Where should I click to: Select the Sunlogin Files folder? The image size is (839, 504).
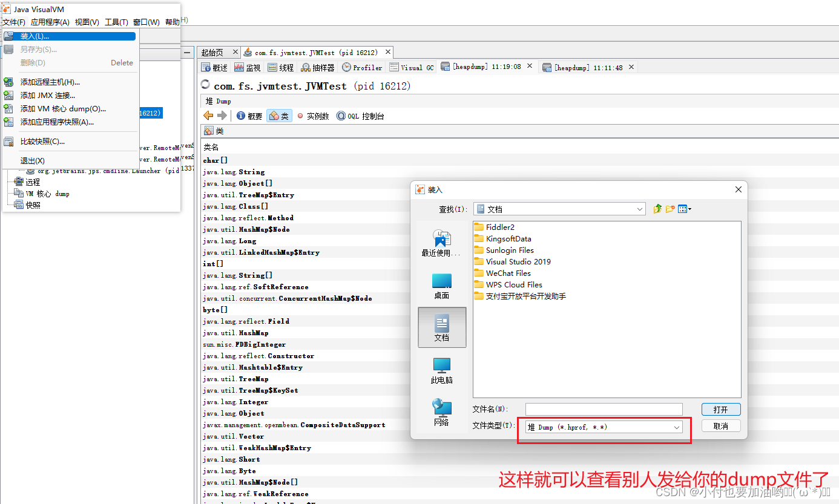coord(504,250)
